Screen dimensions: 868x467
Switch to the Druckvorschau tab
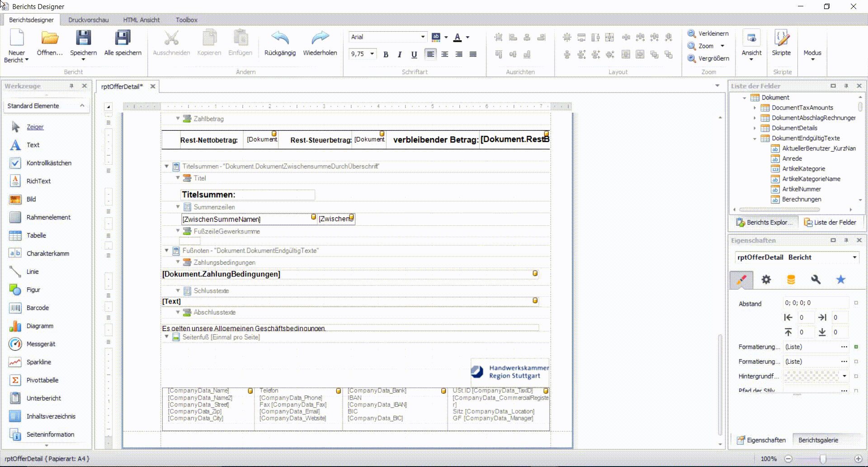[88, 20]
